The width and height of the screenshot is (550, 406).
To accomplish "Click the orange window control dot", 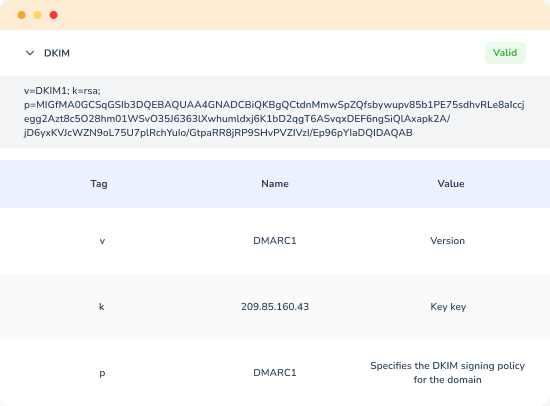I will [22, 15].
